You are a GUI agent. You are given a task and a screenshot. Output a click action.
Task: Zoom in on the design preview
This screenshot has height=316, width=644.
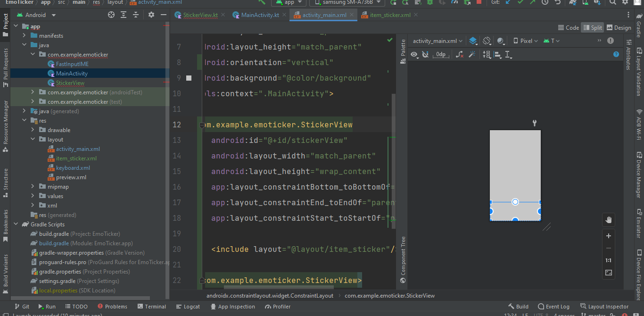click(x=609, y=236)
